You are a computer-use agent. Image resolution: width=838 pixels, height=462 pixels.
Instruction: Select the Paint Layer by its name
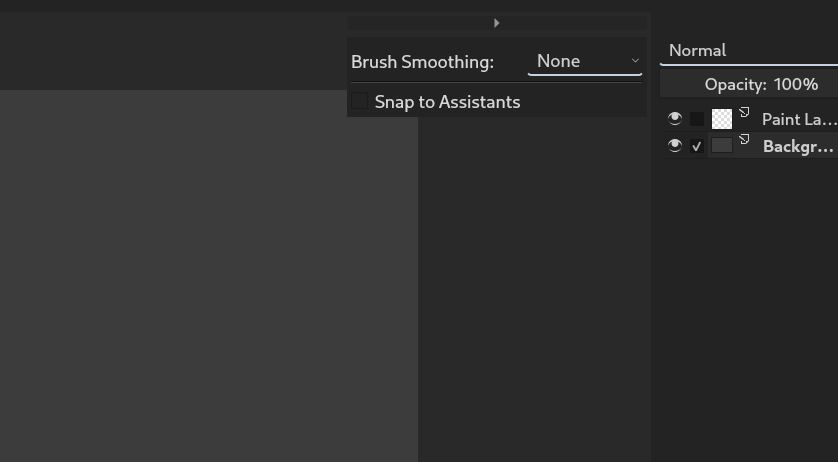[798, 119]
